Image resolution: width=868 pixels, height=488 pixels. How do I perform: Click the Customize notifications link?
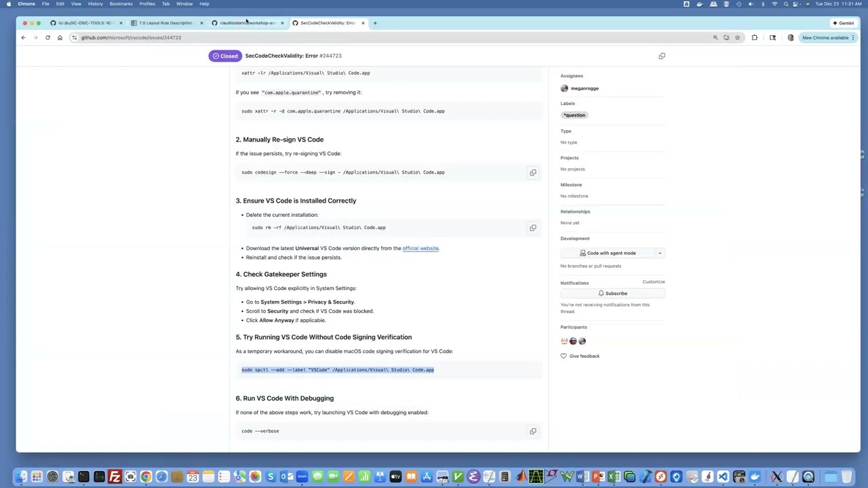click(654, 282)
